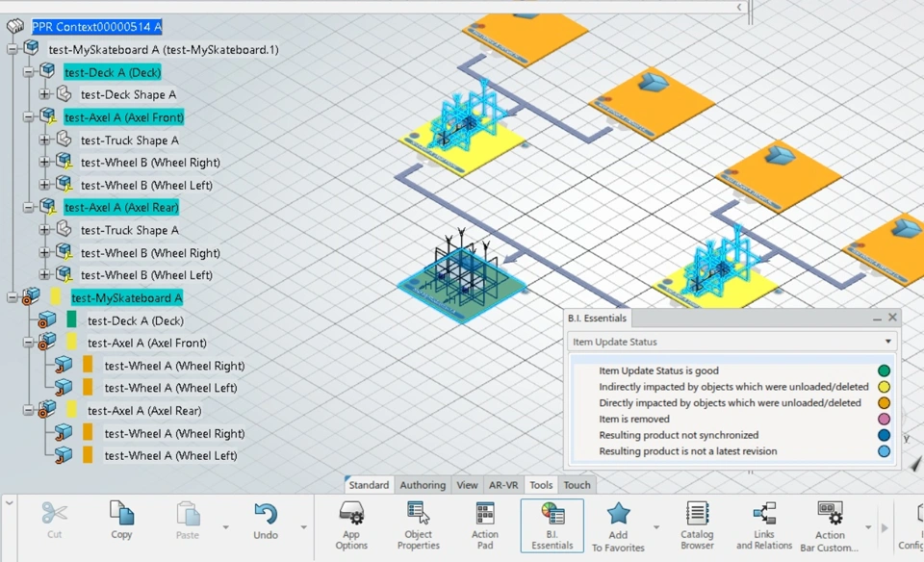Click 'Item is removed' legend entry
The width and height of the screenshot is (924, 562).
click(634, 419)
